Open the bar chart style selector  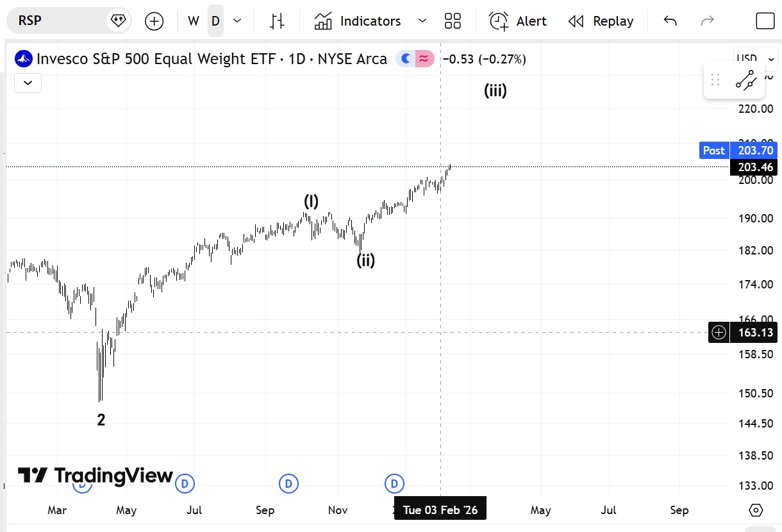[277, 21]
